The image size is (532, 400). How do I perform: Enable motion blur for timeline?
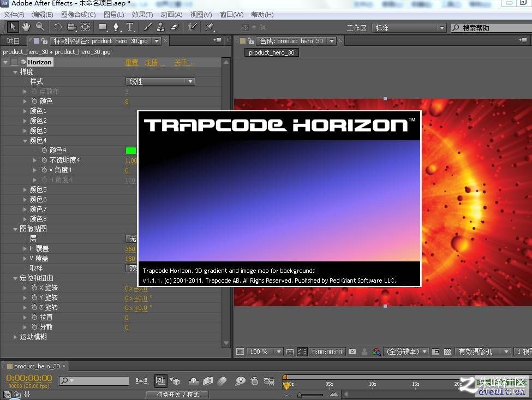222,381
